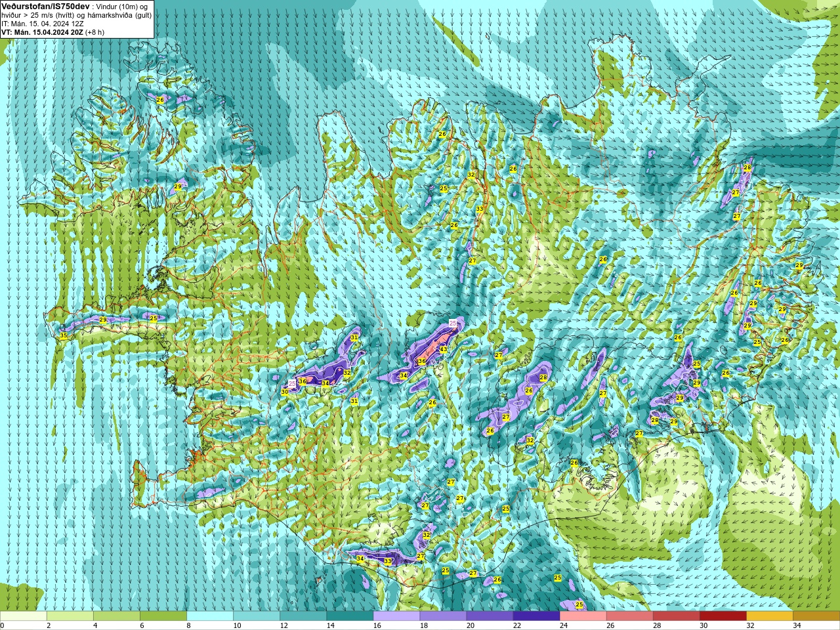Screen dimensions: 840x630
Task: Select the 32–34 m/s yellow-orange legend swatch
Action: [769, 616]
